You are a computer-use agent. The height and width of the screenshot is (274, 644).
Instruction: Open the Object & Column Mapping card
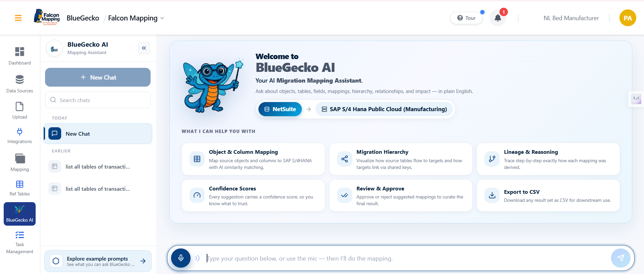pyautogui.click(x=253, y=159)
